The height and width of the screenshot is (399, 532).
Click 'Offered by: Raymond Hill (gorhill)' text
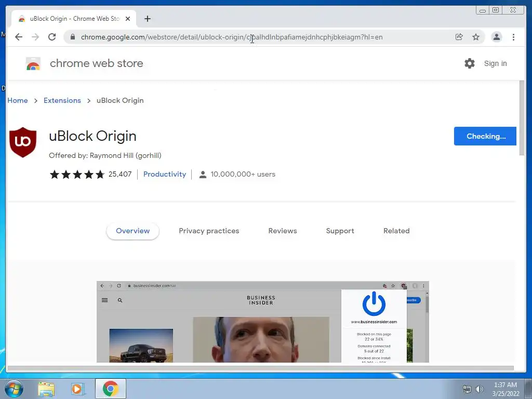point(105,156)
